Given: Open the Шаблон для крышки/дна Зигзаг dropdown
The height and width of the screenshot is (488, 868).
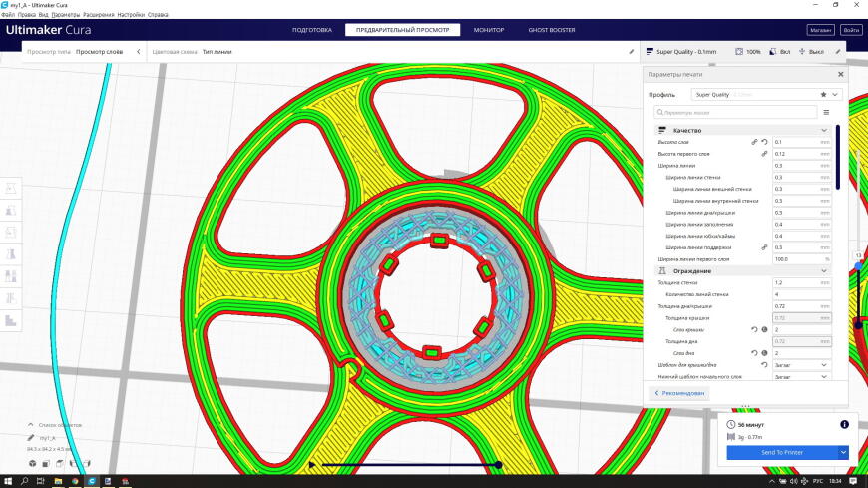Looking at the screenshot, I should coord(801,365).
